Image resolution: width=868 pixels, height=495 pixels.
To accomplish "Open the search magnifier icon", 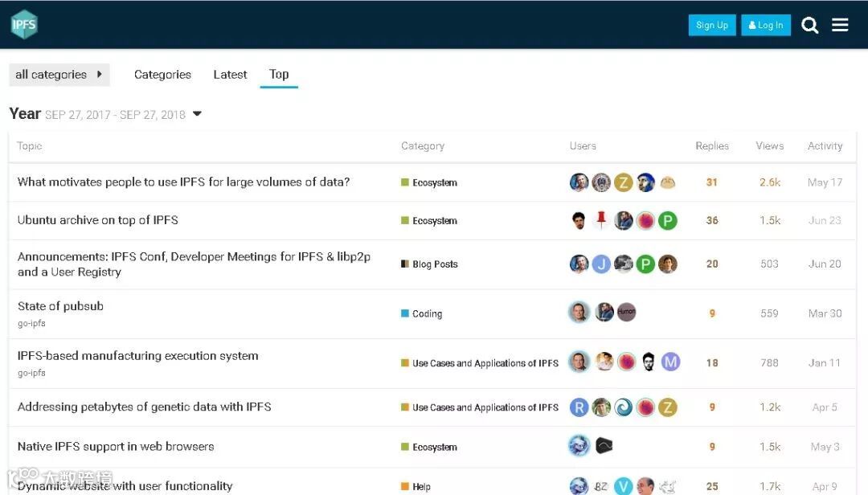I will pos(809,25).
